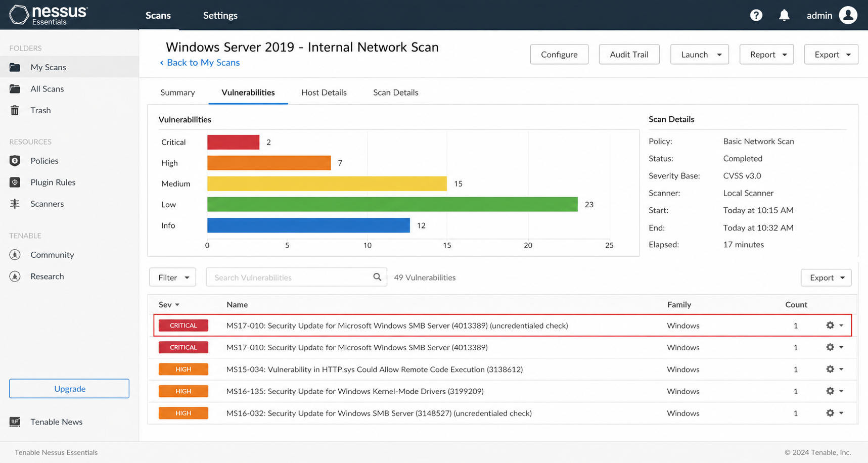This screenshot has width=868, height=463.
Task: Click the Configure button
Action: tap(559, 55)
